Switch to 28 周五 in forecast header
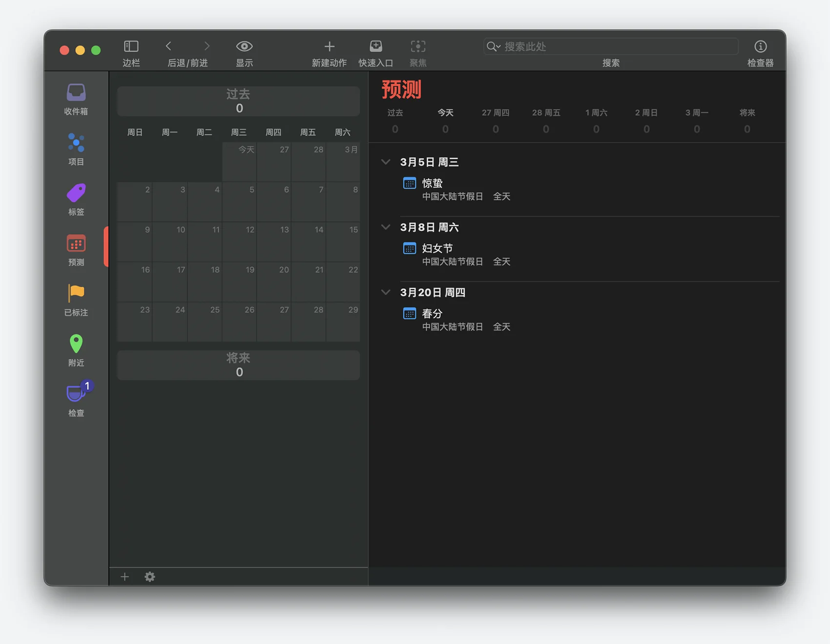The height and width of the screenshot is (644, 830). tap(546, 121)
